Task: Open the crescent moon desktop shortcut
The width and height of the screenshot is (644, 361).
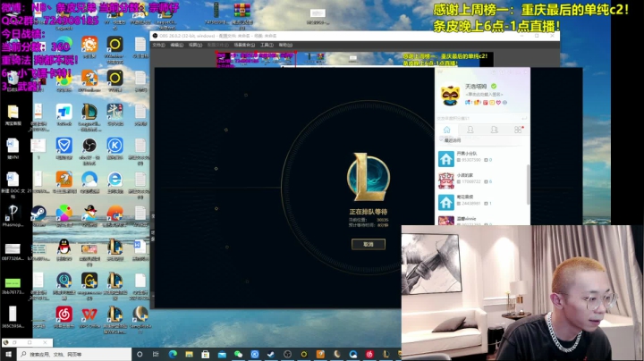Action: (140, 315)
